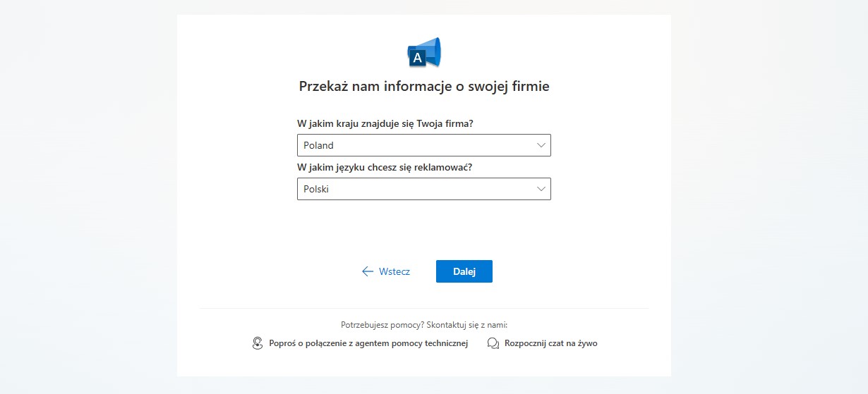Viewport: 868px width, 394px height.
Task: Open the combo box showing Poland
Action: [424, 145]
